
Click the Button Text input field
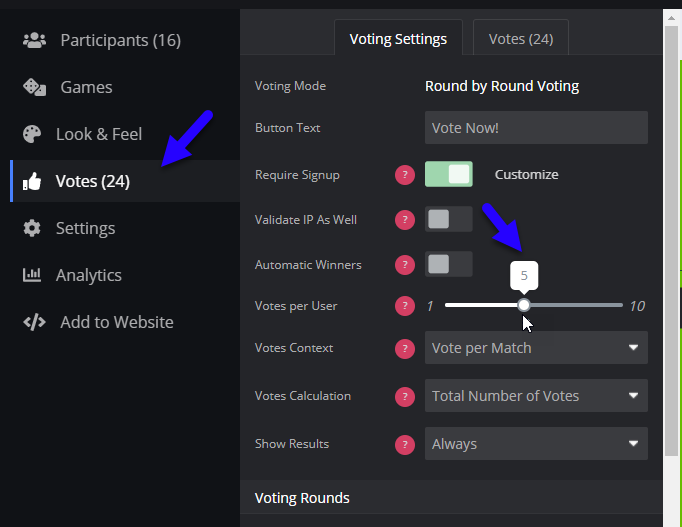click(x=536, y=127)
